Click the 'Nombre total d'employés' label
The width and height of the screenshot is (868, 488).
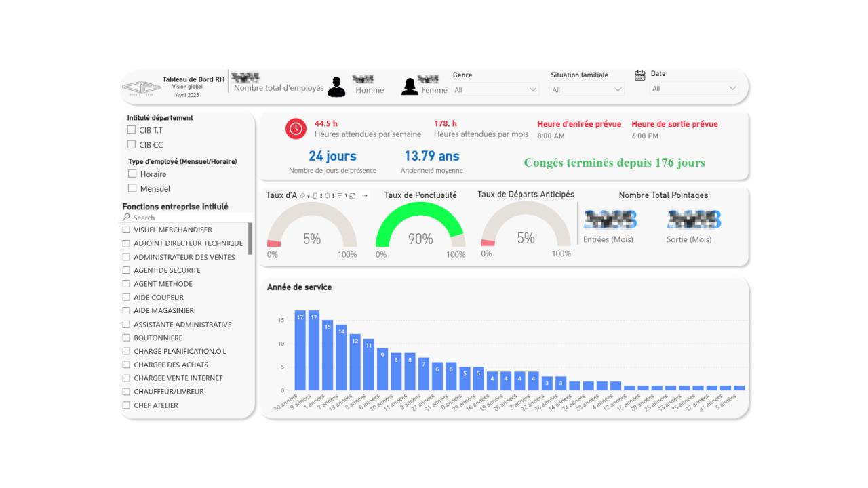pos(279,88)
